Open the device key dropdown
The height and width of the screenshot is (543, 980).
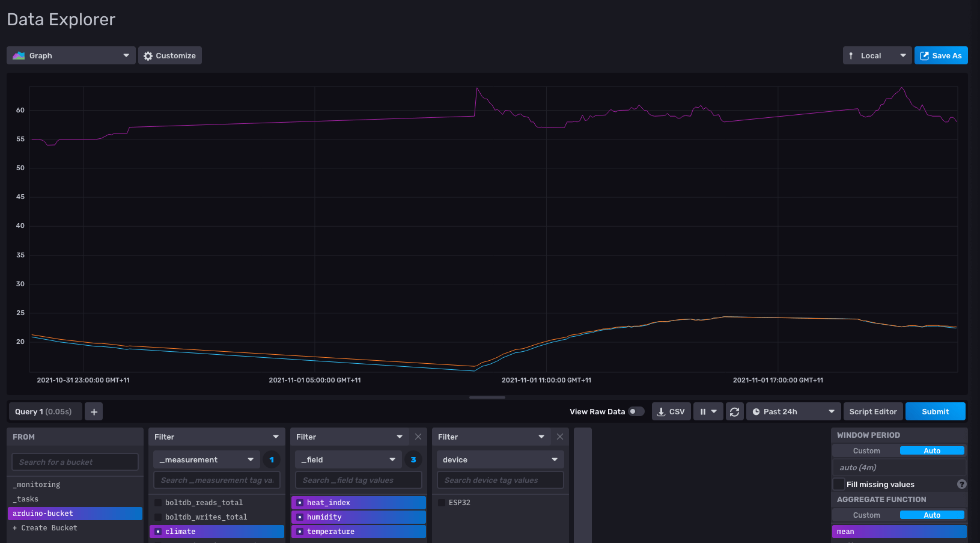point(501,459)
